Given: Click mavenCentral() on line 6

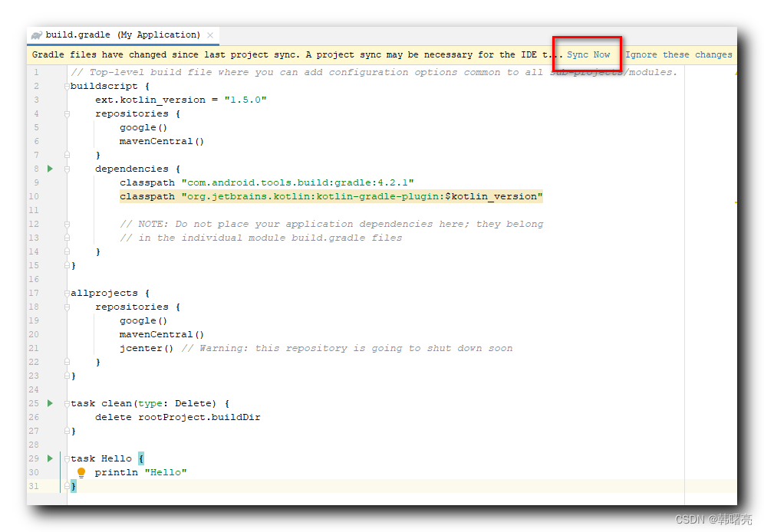Looking at the screenshot, I should [161, 142].
